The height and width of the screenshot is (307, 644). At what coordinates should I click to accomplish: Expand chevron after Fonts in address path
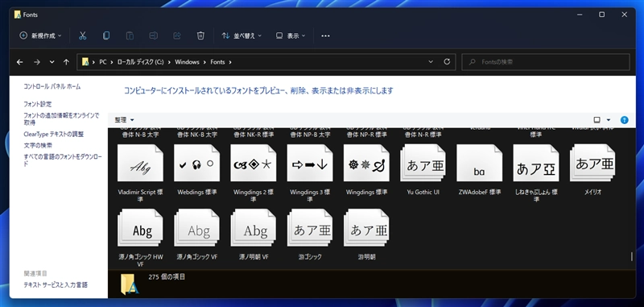click(x=230, y=62)
